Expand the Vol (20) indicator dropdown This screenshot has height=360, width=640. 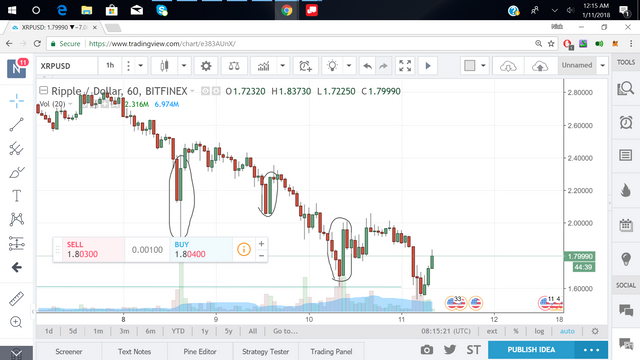point(70,104)
